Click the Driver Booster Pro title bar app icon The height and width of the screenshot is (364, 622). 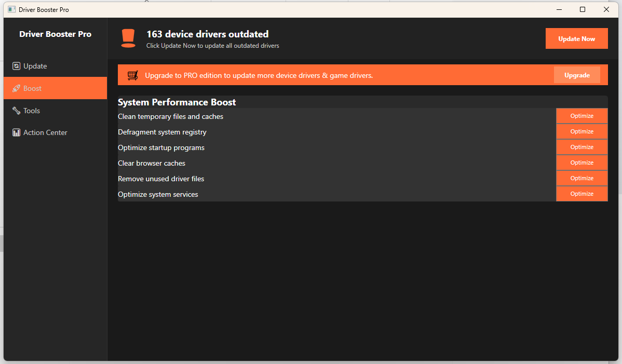(12, 9)
